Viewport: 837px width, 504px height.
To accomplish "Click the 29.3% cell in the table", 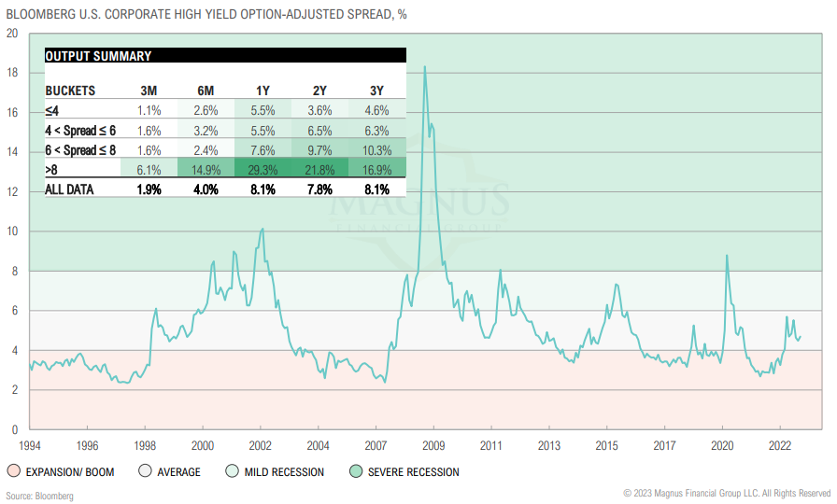I will pyautogui.click(x=262, y=169).
